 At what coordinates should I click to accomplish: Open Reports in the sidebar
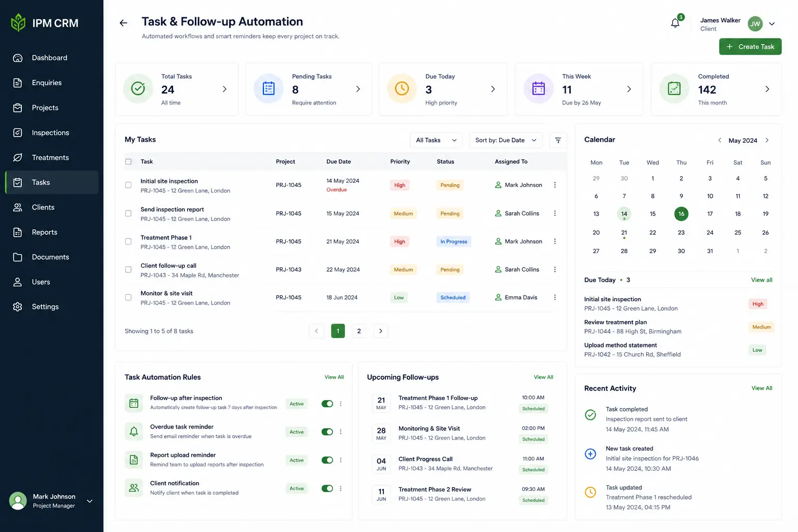tap(51, 232)
